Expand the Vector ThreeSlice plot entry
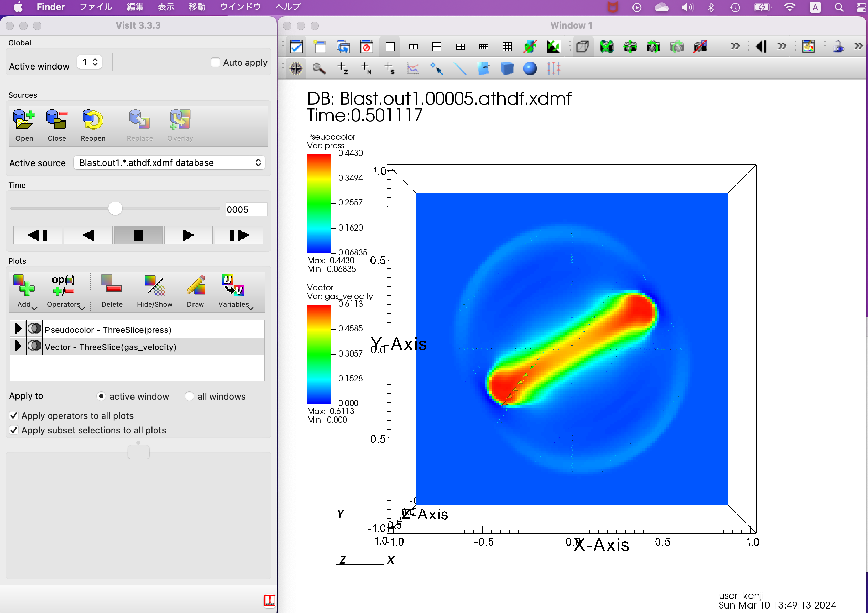 point(18,346)
